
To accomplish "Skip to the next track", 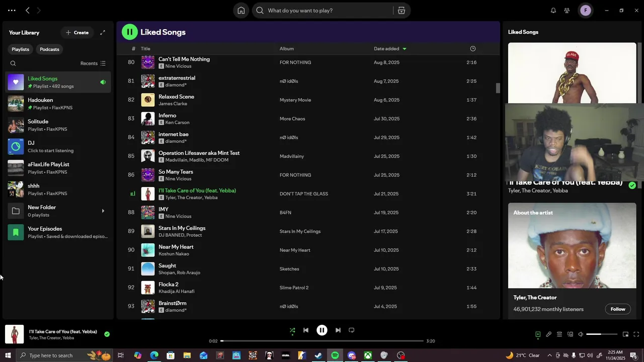I will pyautogui.click(x=338, y=330).
